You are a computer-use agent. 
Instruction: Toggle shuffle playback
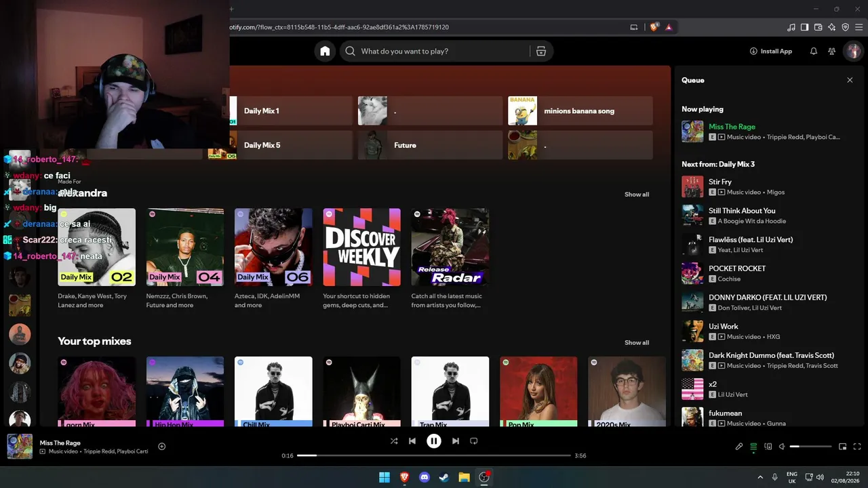(x=394, y=441)
